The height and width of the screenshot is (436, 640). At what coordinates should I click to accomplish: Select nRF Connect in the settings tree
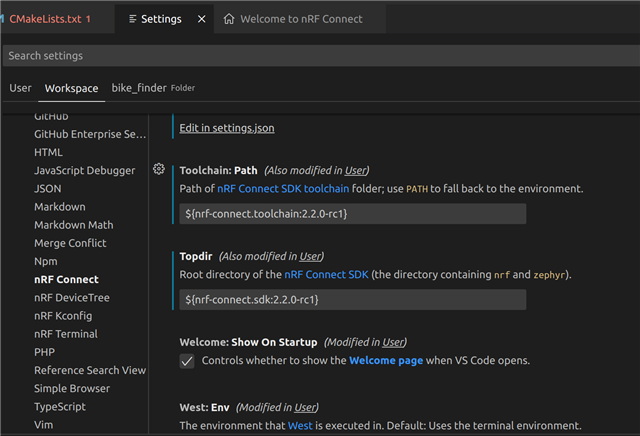click(x=67, y=280)
